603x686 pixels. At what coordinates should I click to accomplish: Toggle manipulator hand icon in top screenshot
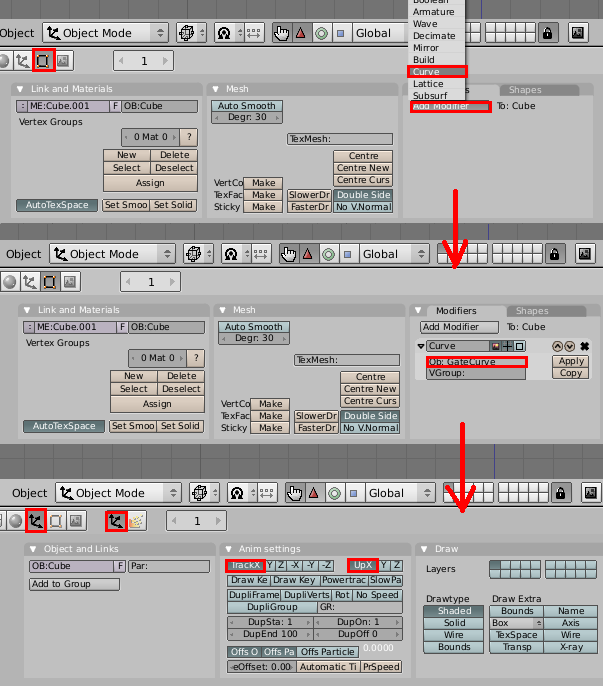point(281,33)
